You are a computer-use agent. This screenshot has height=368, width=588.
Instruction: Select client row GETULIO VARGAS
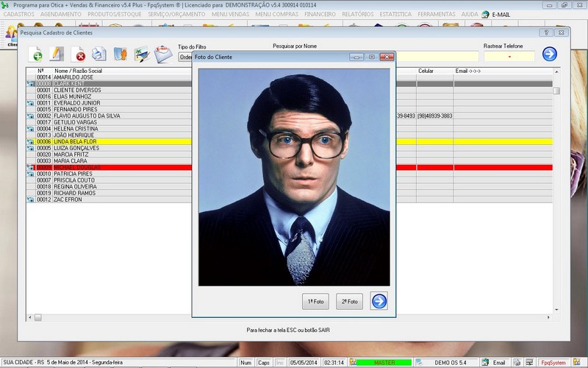(109, 122)
